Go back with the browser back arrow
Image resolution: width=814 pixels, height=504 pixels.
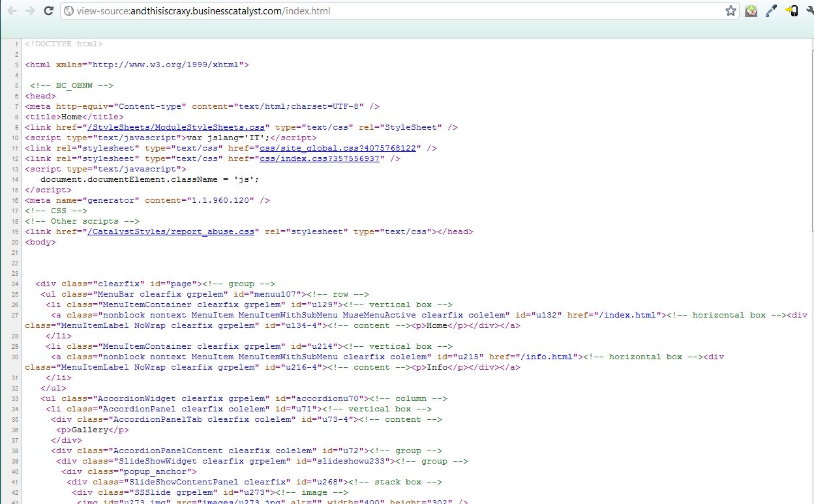tap(12, 10)
